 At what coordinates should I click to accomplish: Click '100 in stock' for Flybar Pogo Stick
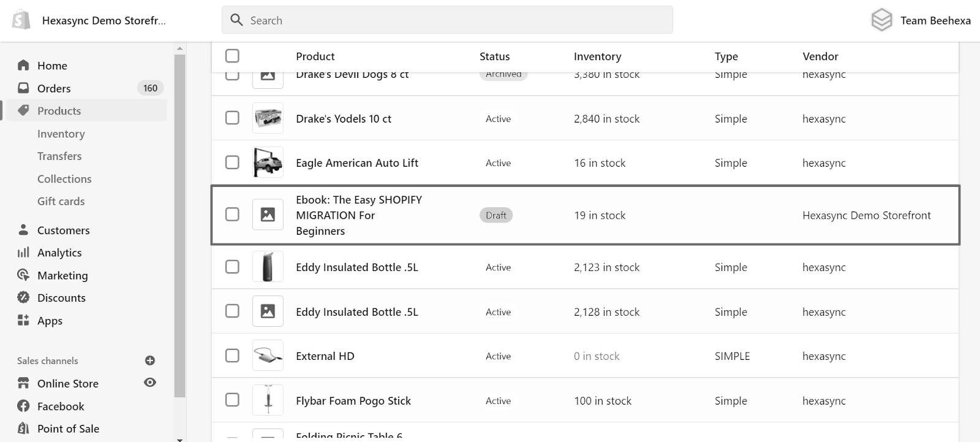[x=603, y=401]
